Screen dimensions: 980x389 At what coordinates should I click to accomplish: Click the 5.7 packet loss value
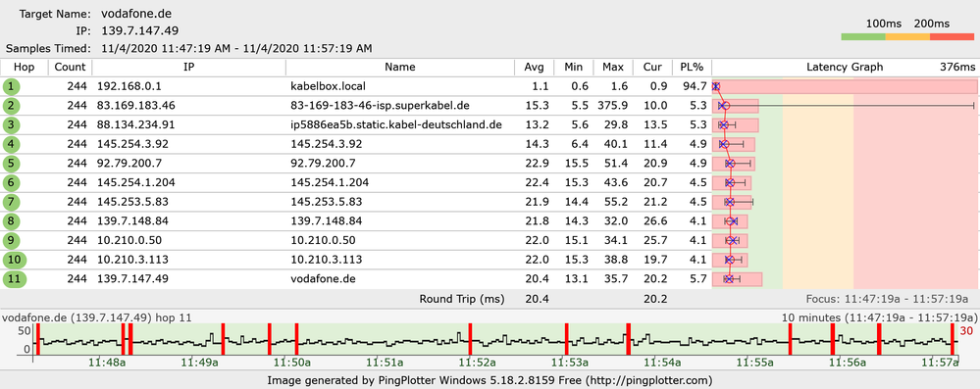tap(698, 279)
